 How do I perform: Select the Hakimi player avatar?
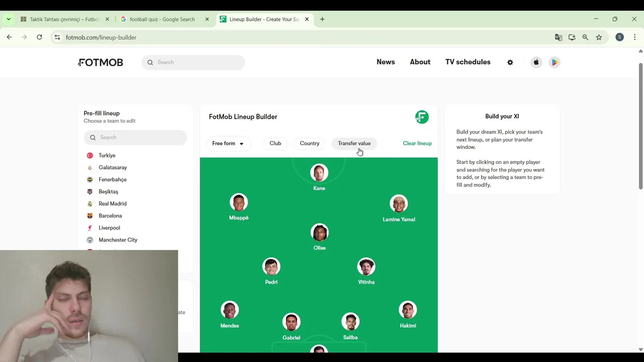[408, 311]
